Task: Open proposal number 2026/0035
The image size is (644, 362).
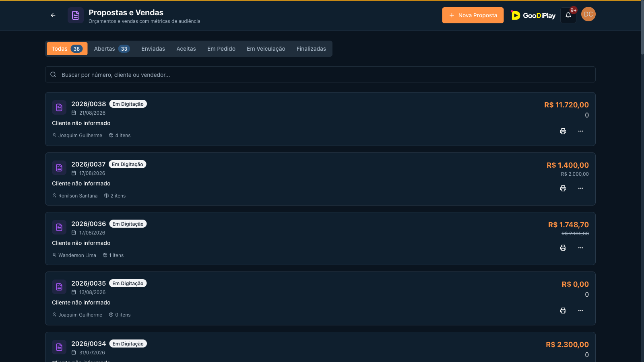Action: 89,283
